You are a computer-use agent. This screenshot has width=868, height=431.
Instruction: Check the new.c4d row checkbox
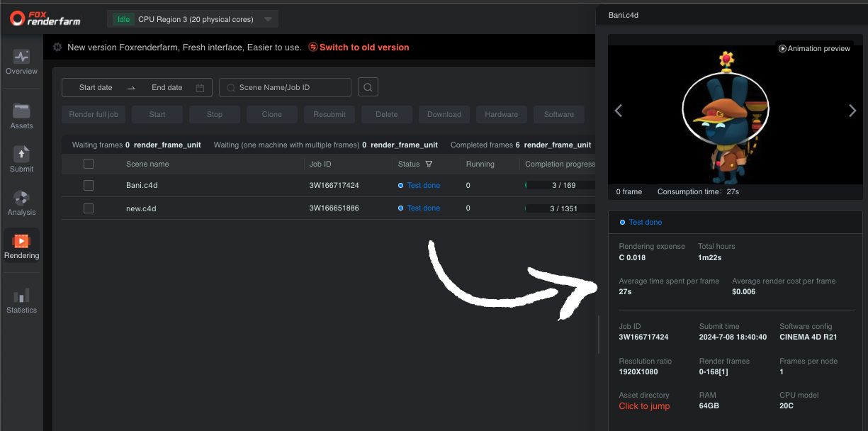89,208
